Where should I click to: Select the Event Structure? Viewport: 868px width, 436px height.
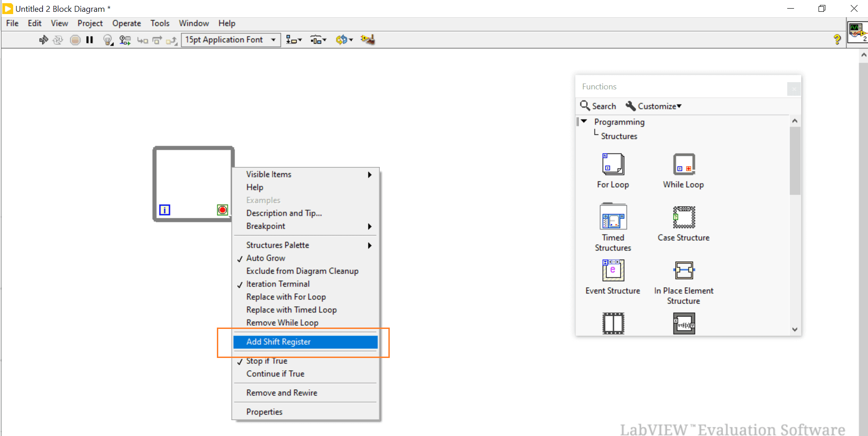click(x=613, y=270)
